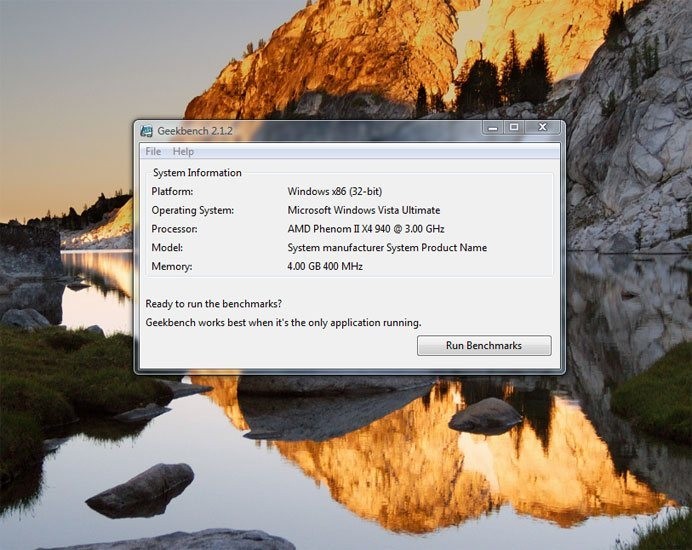Screen dimensions: 692x550
Task: Click the Ready to run the benchmarks text
Action: click(x=213, y=303)
